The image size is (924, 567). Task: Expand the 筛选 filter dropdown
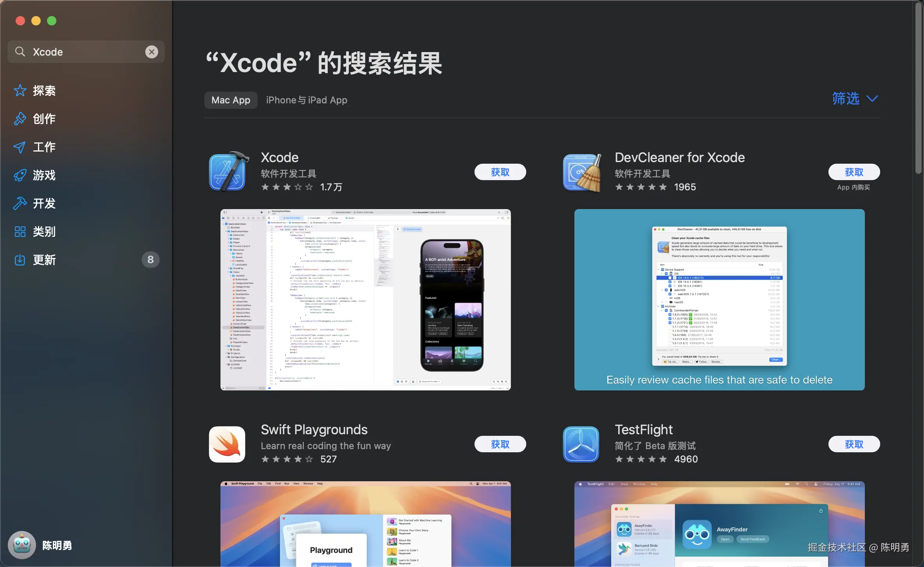[x=855, y=99]
